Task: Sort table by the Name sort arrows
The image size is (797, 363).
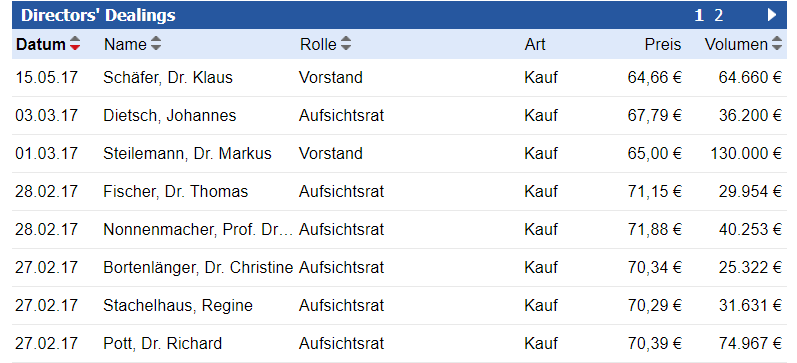Action: [156, 44]
